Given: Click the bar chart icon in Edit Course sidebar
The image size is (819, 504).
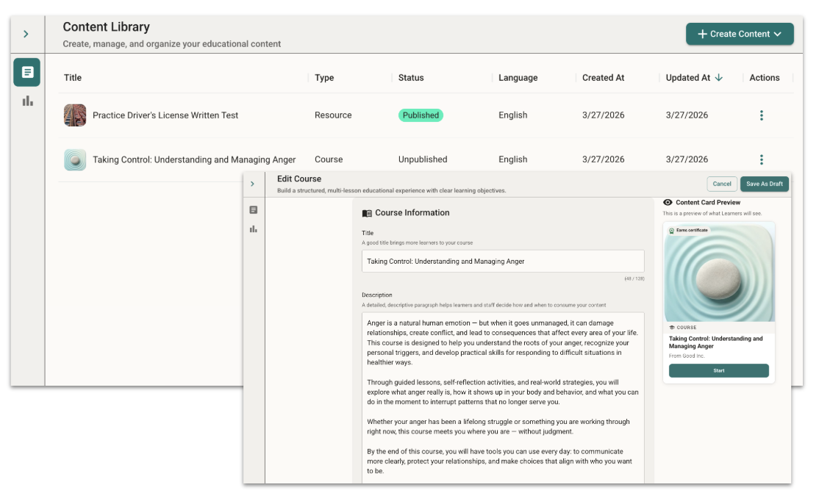Looking at the screenshot, I should click(254, 229).
